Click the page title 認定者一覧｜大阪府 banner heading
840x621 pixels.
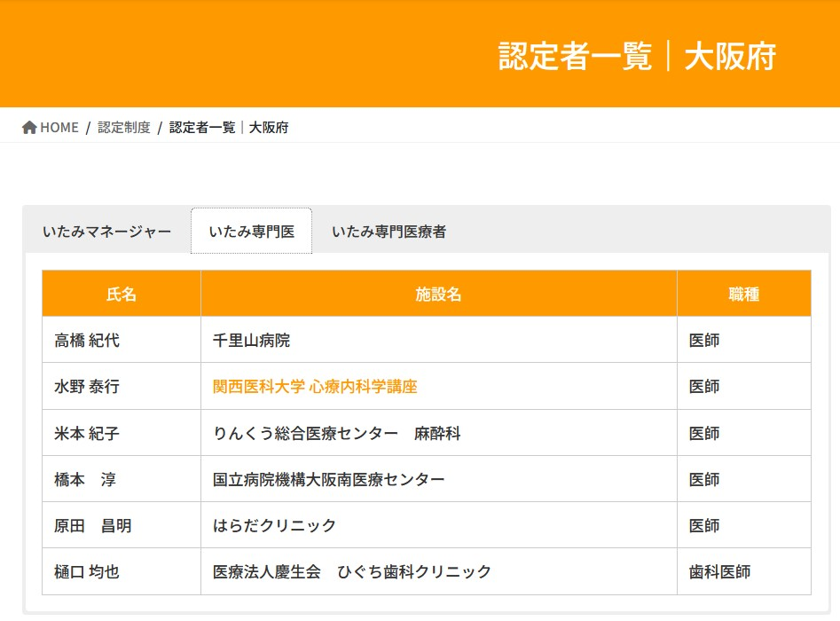[637, 56]
